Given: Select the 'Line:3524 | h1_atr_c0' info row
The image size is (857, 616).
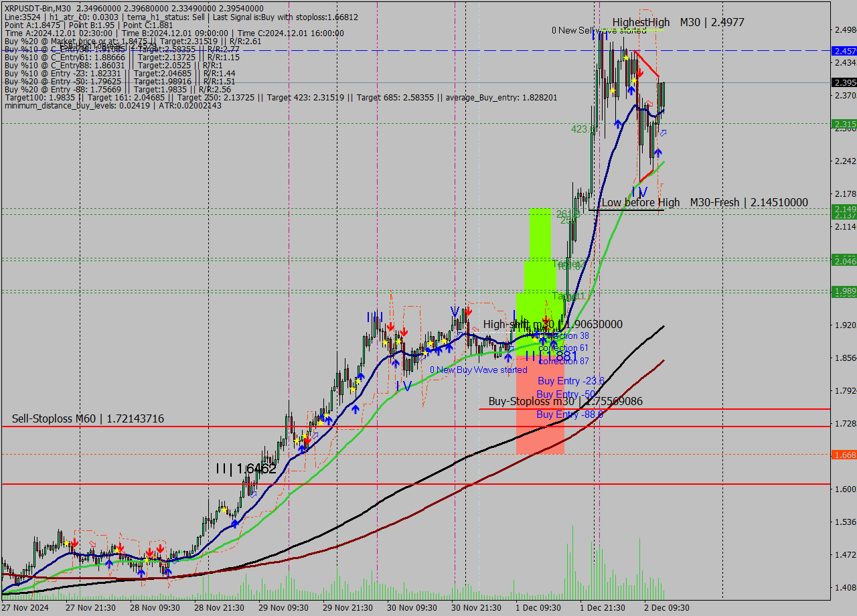Looking at the screenshot, I should coord(181,17).
